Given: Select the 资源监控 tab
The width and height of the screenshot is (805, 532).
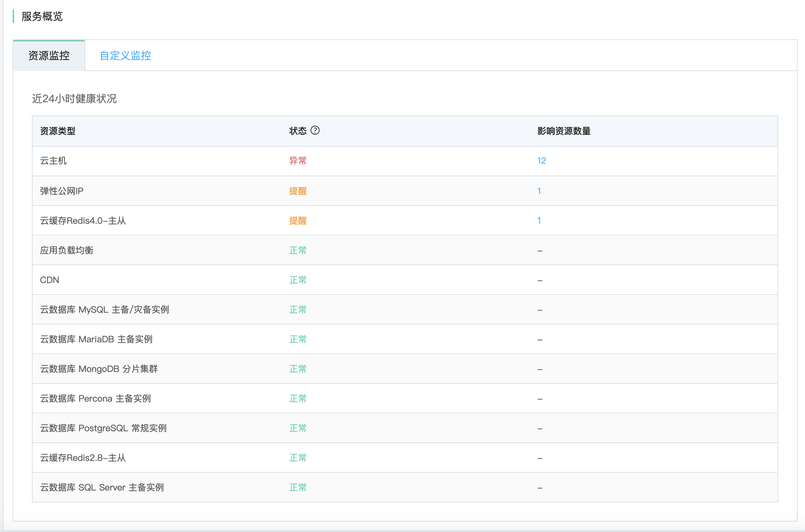Looking at the screenshot, I should point(49,56).
